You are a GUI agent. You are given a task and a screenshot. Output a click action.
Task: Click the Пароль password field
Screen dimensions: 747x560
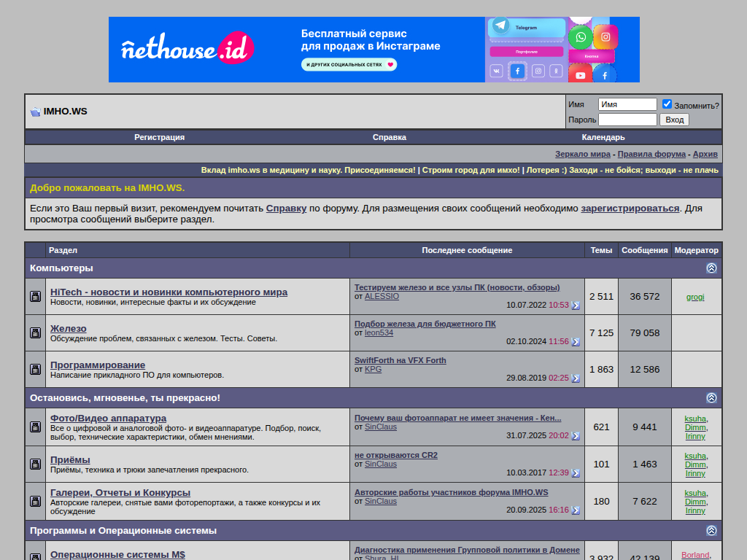[x=627, y=120]
